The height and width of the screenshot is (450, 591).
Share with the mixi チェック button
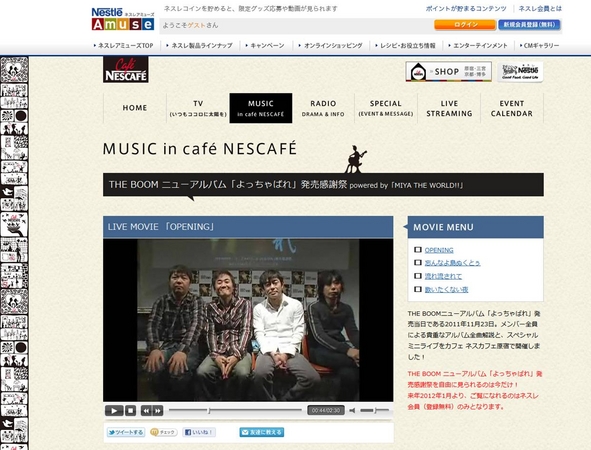(x=164, y=432)
